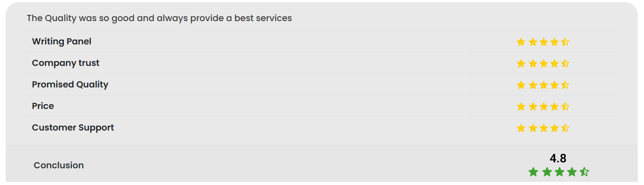This screenshot has height=185, width=644.
Task: Click the Company trust label
Action: (x=65, y=63)
